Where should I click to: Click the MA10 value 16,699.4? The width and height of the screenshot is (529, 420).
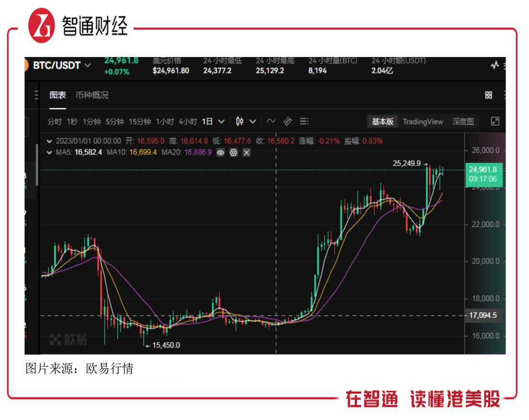[x=143, y=152]
